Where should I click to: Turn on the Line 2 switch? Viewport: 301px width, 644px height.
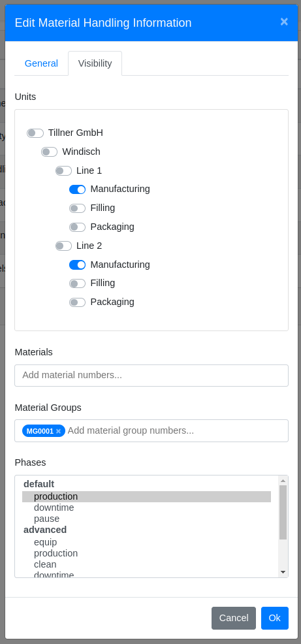click(x=63, y=246)
